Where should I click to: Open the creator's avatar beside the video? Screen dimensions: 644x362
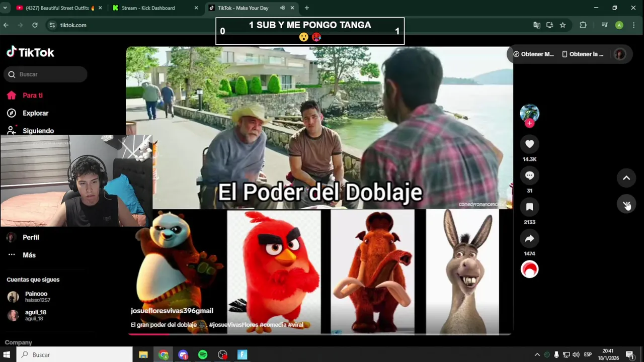point(529,114)
